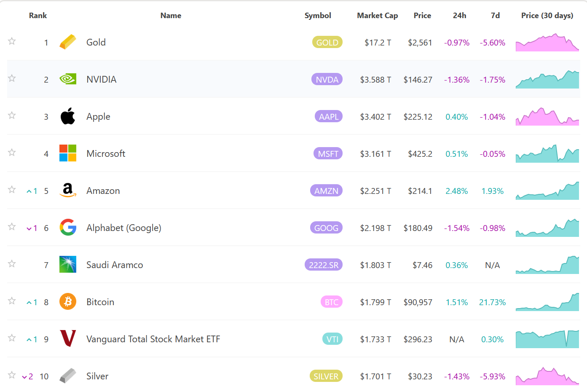Click the Google G logo

coord(67,228)
